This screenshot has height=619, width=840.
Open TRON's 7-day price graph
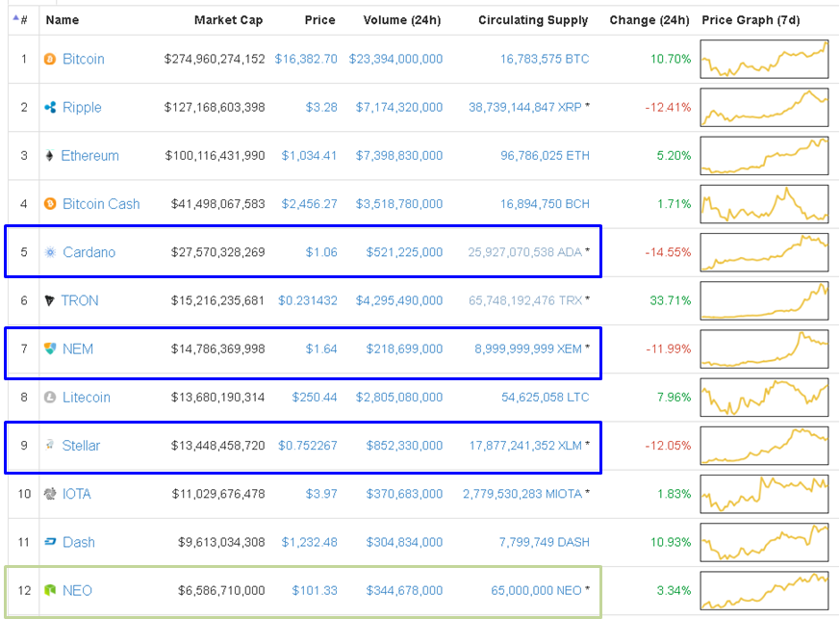pyautogui.click(x=764, y=300)
